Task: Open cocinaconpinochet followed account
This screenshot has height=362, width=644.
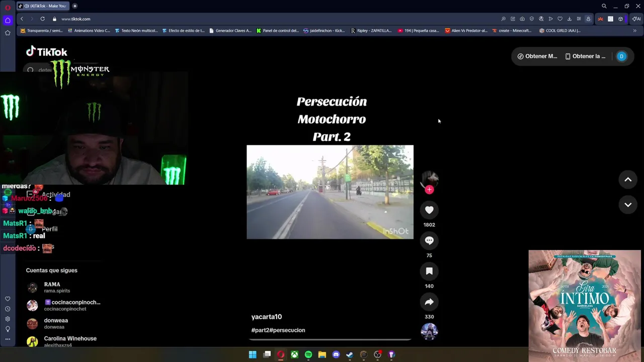Action: coord(63,306)
